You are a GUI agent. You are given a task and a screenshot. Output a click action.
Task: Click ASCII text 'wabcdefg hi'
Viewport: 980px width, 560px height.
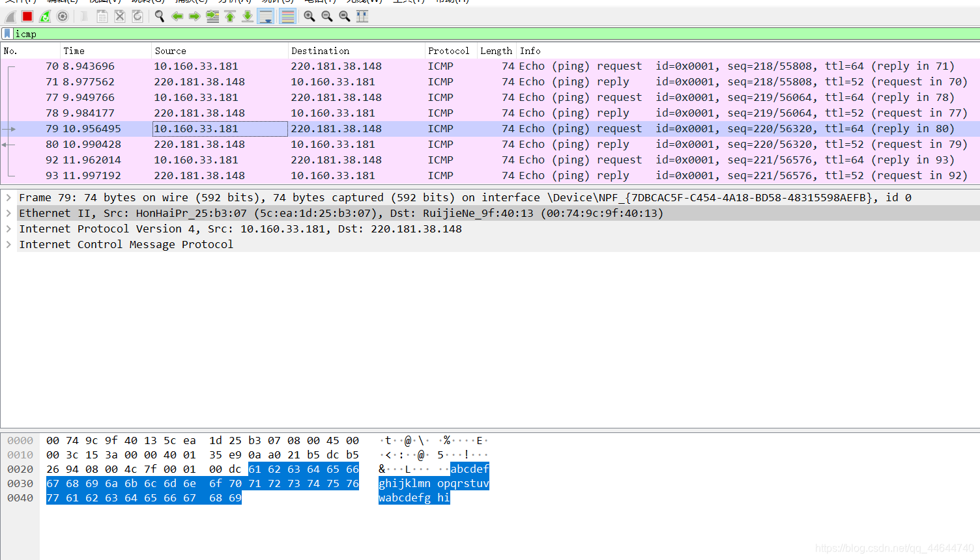tap(414, 498)
